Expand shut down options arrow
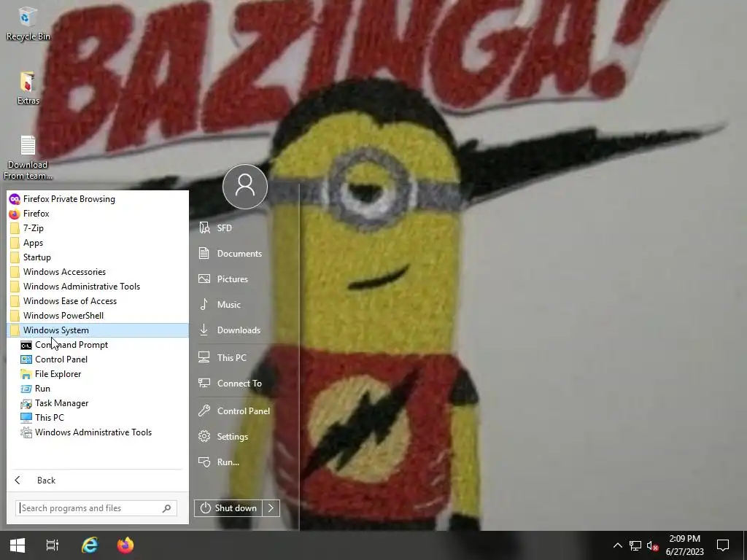The height and width of the screenshot is (560, 747). [271, 508]
